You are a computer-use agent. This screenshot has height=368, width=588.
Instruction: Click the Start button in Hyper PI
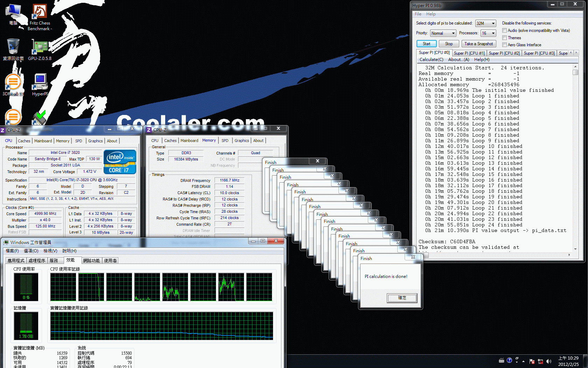pyautogui.click(x=426, y=44)
